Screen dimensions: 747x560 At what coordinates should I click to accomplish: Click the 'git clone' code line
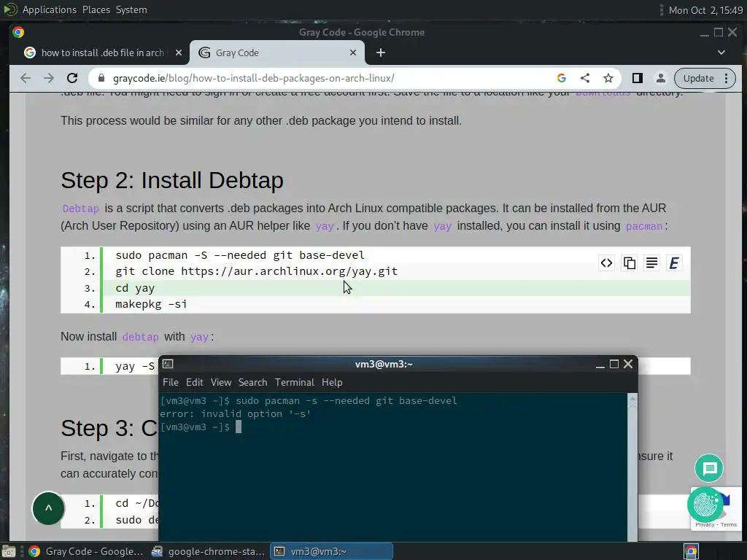click(256, 271)
